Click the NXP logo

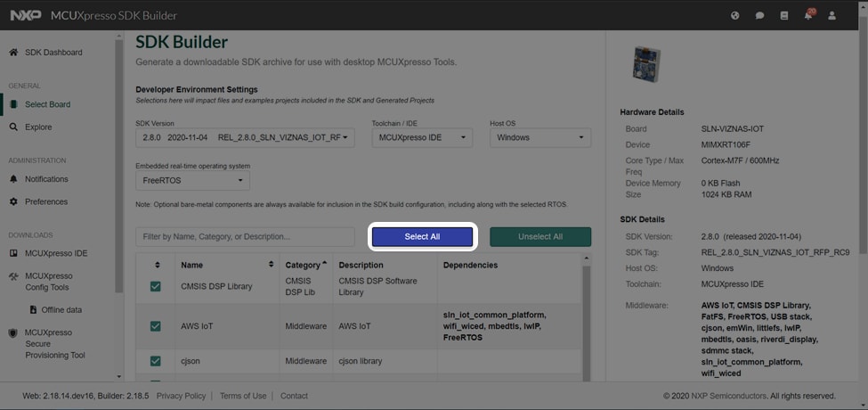[23, 15]
